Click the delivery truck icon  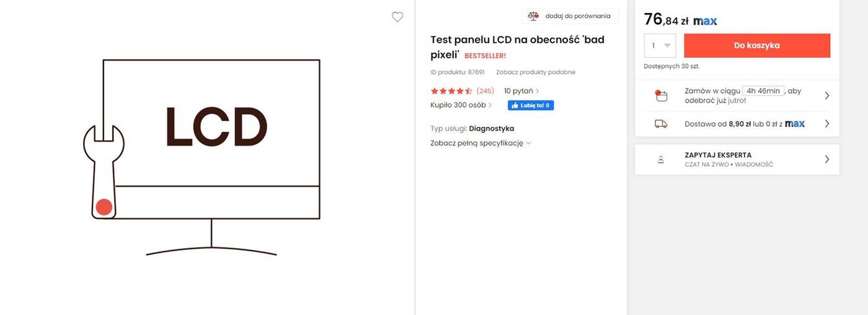click(661, 124)
